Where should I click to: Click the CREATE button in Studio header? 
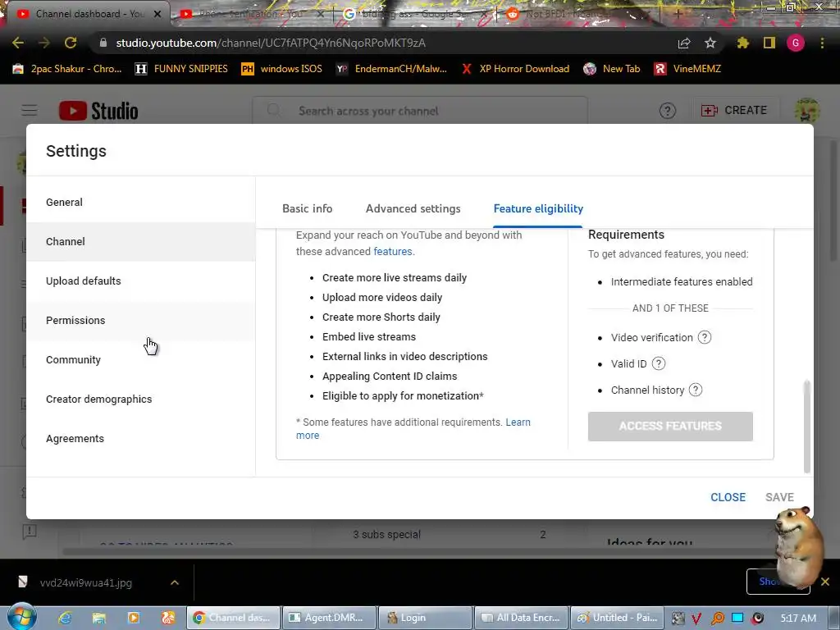click(x=734, y=111)
